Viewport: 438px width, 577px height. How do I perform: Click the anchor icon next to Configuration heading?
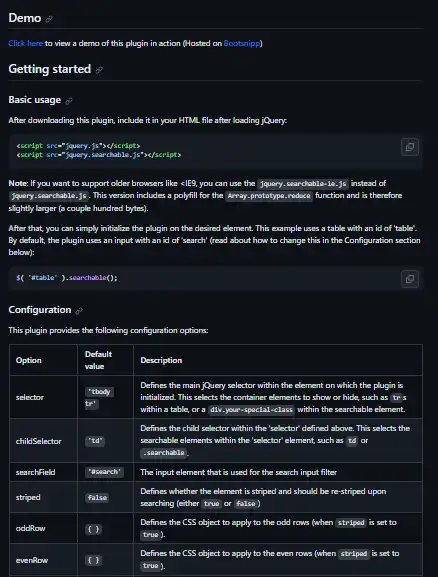(x=79, y=311)
